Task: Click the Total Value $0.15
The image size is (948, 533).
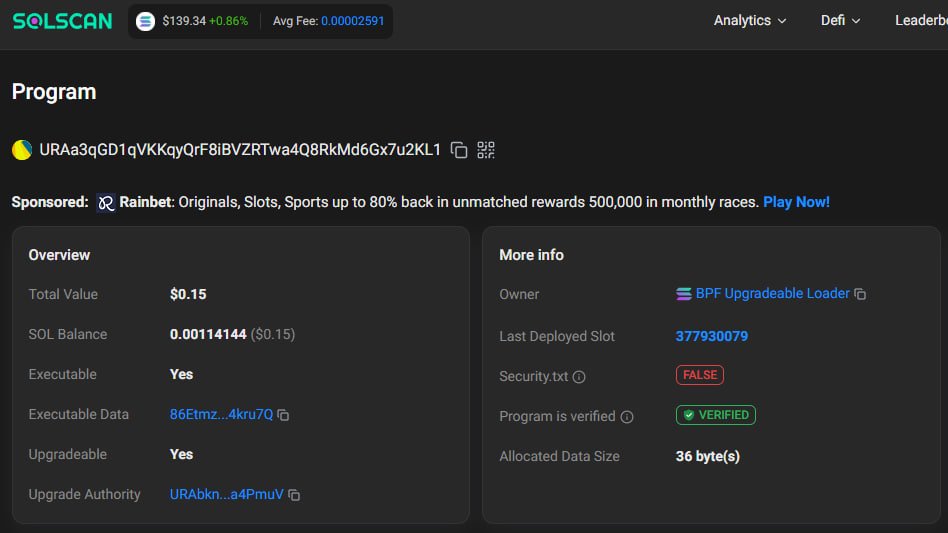Action: pos(188,294)
